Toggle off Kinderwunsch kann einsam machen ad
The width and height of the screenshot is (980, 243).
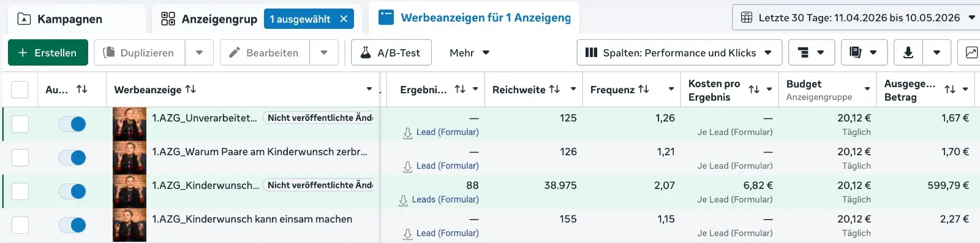[72, 225]
